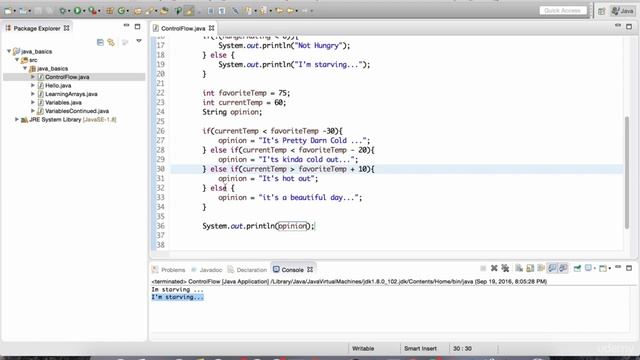Screen dimensions: 640x360
Task: Click the Display Selected Console icon
Action: pyautogui.click(x=588, y=268)
